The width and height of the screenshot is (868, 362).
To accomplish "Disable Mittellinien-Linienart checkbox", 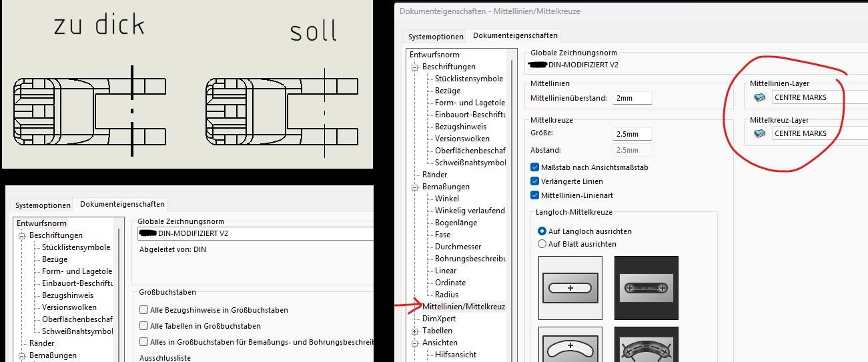I will point(535,195).
